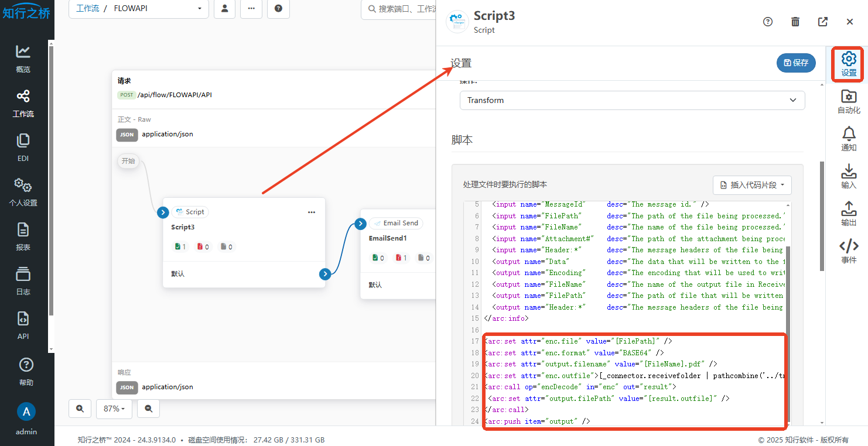Select the Script node type badge
The width and height of the screenshot is (868, 446).
click(x=190, y=212)
